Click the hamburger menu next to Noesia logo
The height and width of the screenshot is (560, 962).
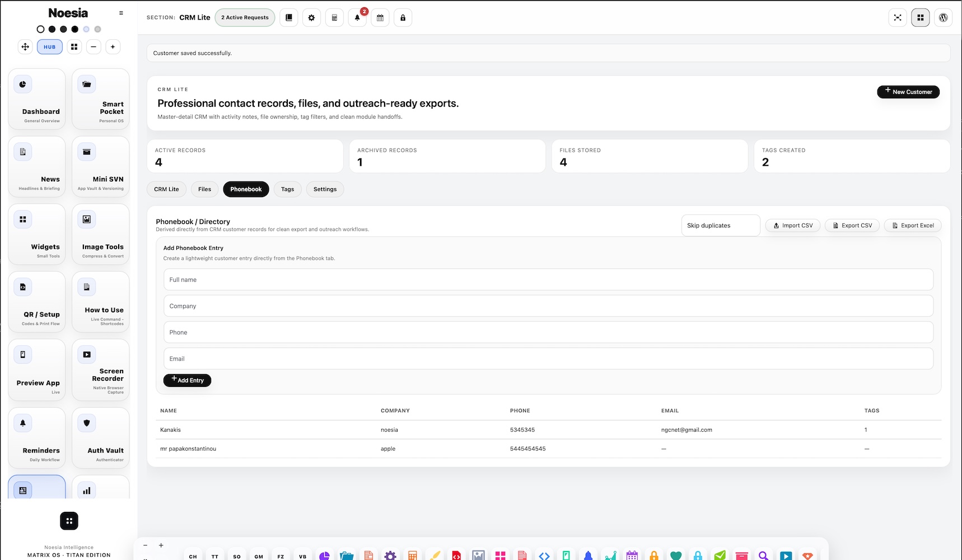[121, 13]
